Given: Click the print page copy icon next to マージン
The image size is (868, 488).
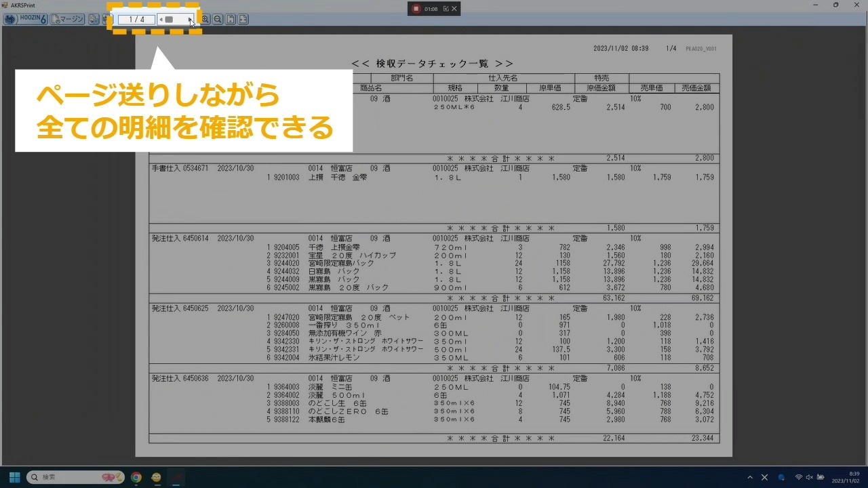Looking at the screenshot, I should [x=94, y=19].
